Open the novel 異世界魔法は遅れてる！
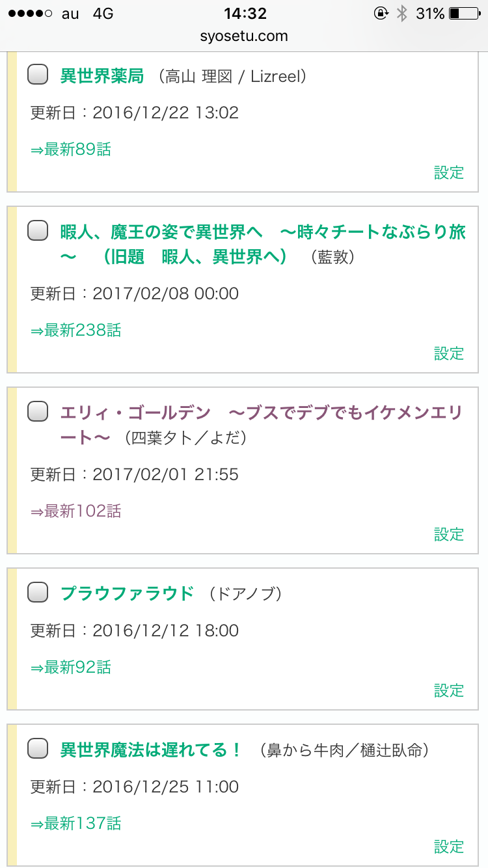 point(151,750)
